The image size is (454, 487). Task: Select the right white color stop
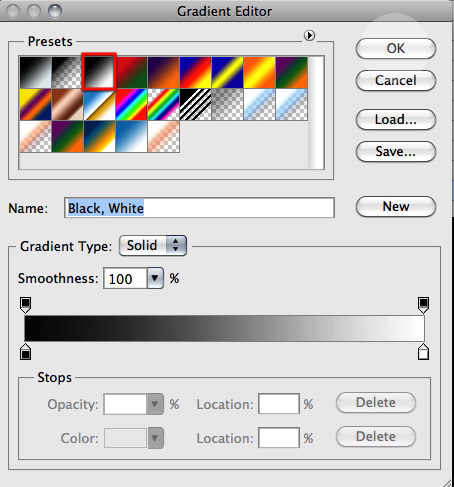[x=423, y=352]
